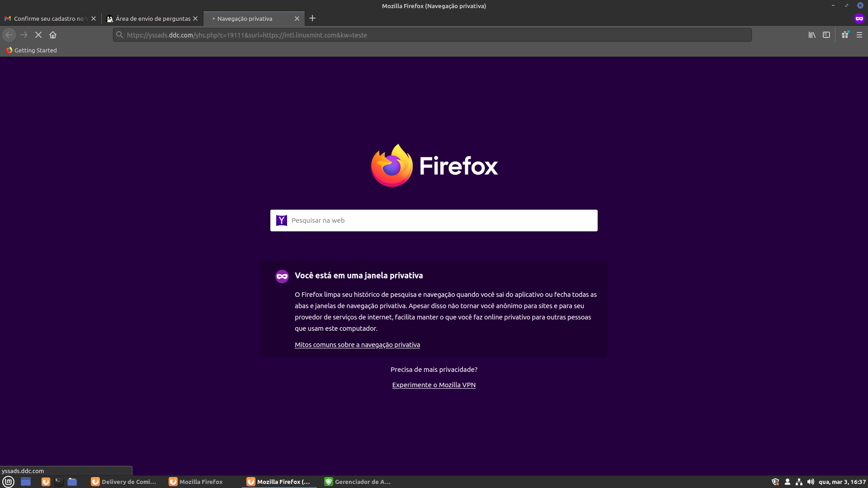868x488 pixels.
Task: Open the Firefox hamburger menu
Action: [x=859, y=35]
